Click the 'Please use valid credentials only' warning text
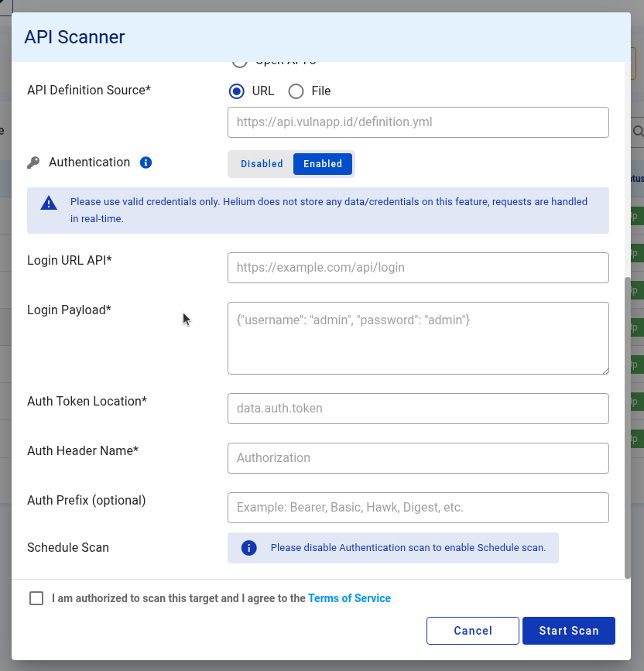644x671 pixels. pos(329,210)
